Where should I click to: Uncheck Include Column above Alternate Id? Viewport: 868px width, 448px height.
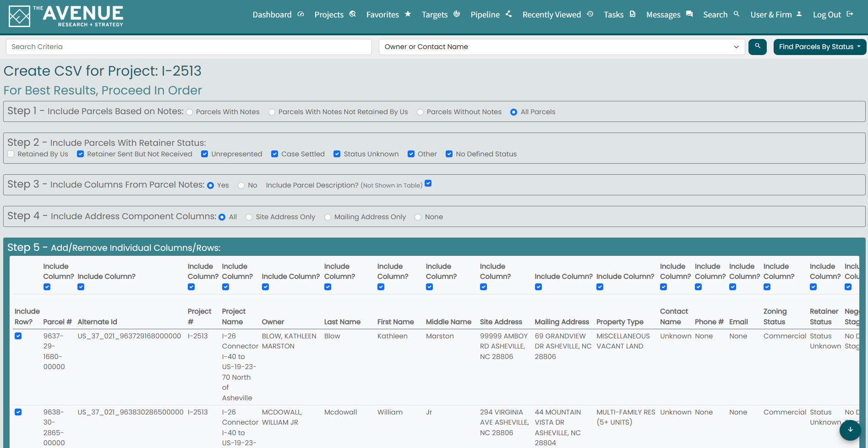tap(81, 287)
